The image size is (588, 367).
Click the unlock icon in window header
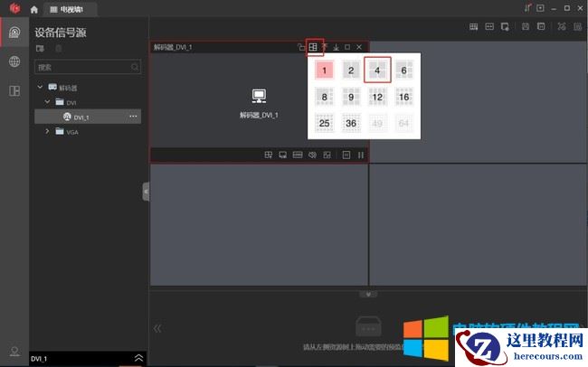301,47
